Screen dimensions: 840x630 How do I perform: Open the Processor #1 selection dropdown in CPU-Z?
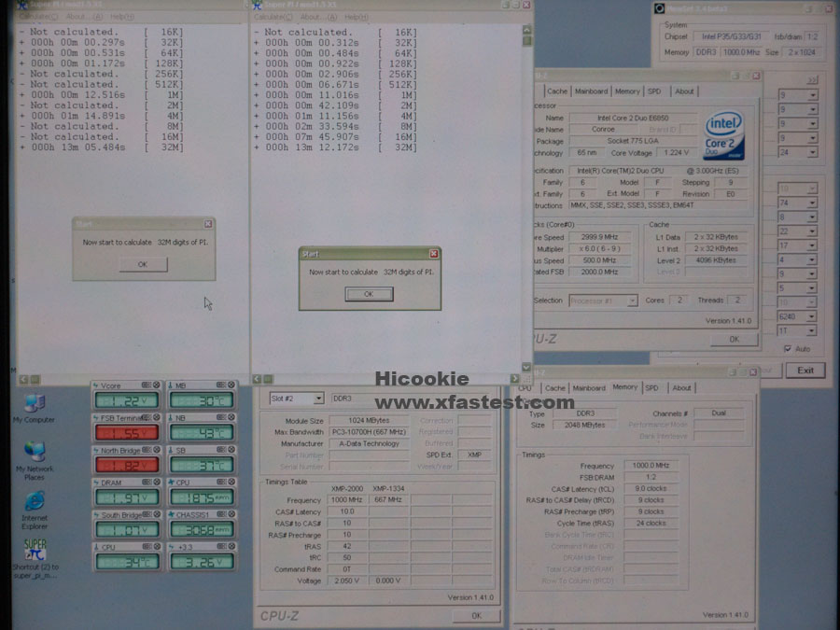tap(632, 301)
